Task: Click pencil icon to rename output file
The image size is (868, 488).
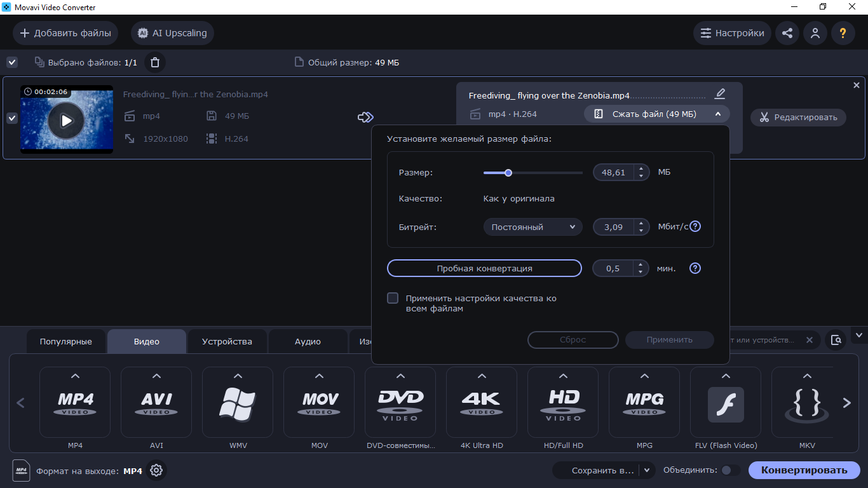Action: [x=720, y=94]
